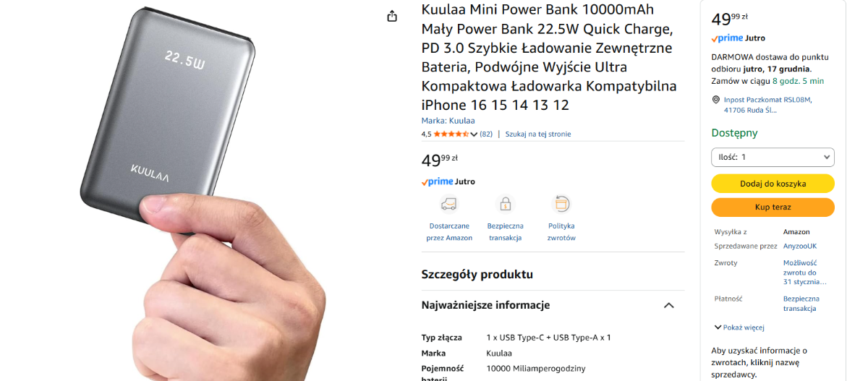Open the AnyzooUK seller link
The height and width of the screenshot is (381, 868).
(800, 246)
